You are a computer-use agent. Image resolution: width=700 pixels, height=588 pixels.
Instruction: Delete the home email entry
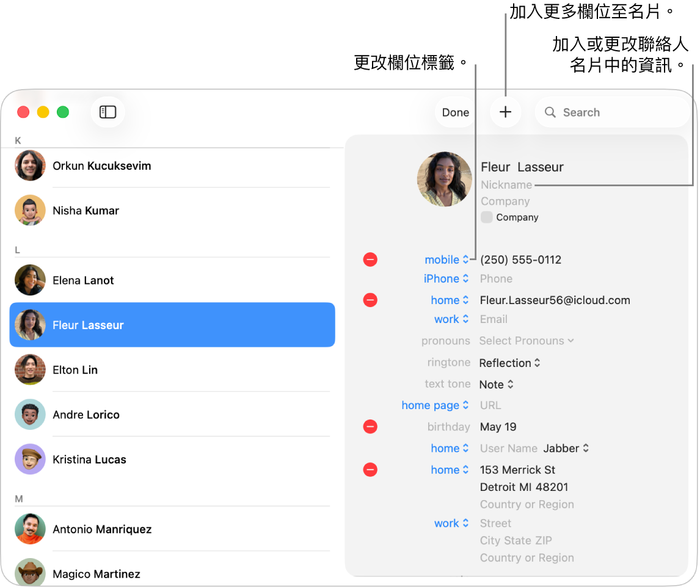coord(370,300)
